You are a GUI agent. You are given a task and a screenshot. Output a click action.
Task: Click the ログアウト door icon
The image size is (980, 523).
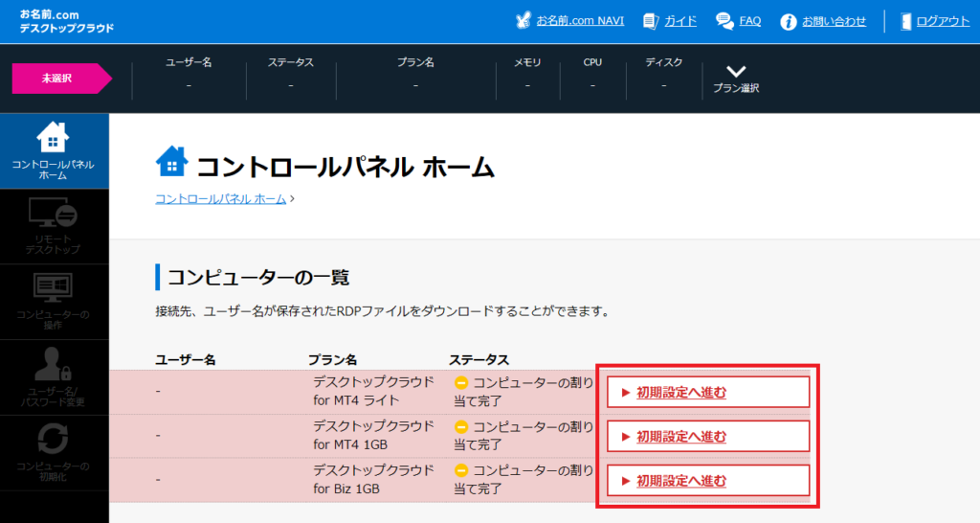coord(904,21)
